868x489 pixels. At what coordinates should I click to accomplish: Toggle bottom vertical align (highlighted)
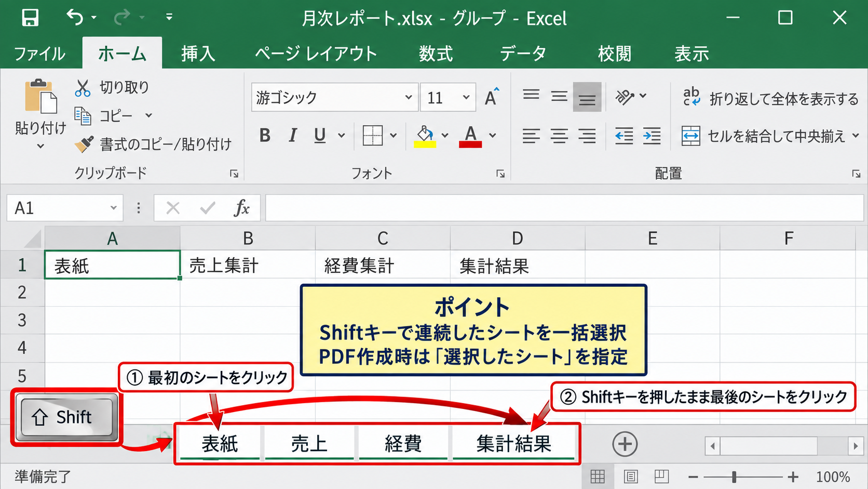[587, 97]
